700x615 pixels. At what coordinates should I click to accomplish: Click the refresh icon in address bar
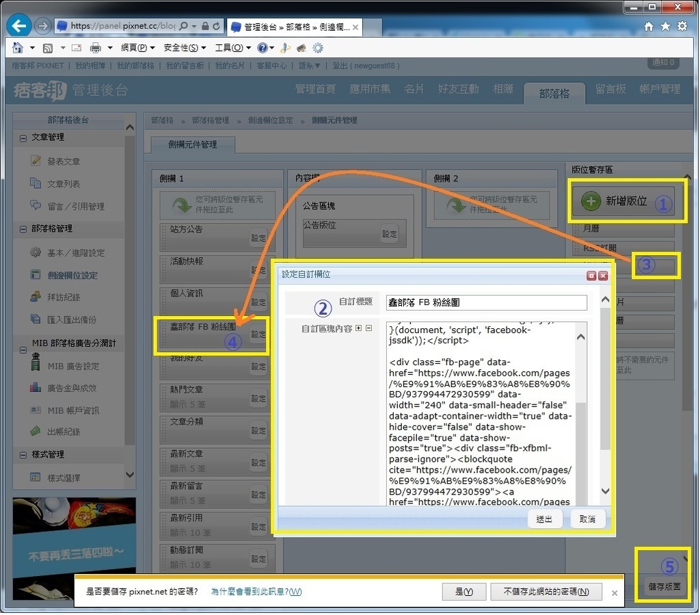(217, 26)
